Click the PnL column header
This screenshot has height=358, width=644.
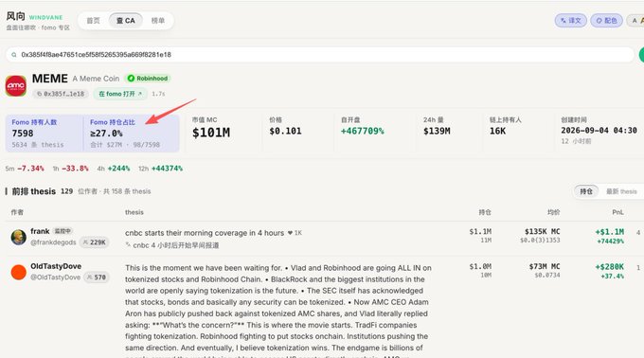[x=617, y=212]
